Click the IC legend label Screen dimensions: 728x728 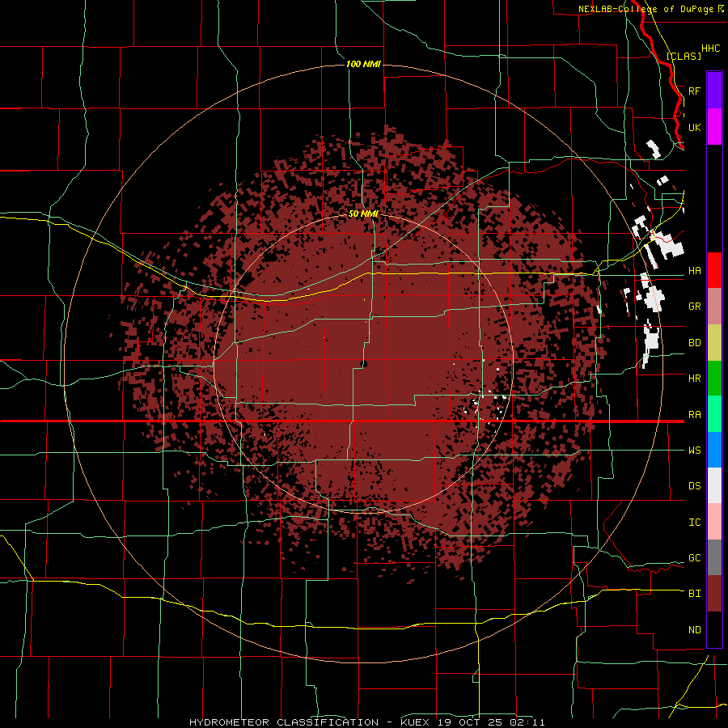[695, 523]
